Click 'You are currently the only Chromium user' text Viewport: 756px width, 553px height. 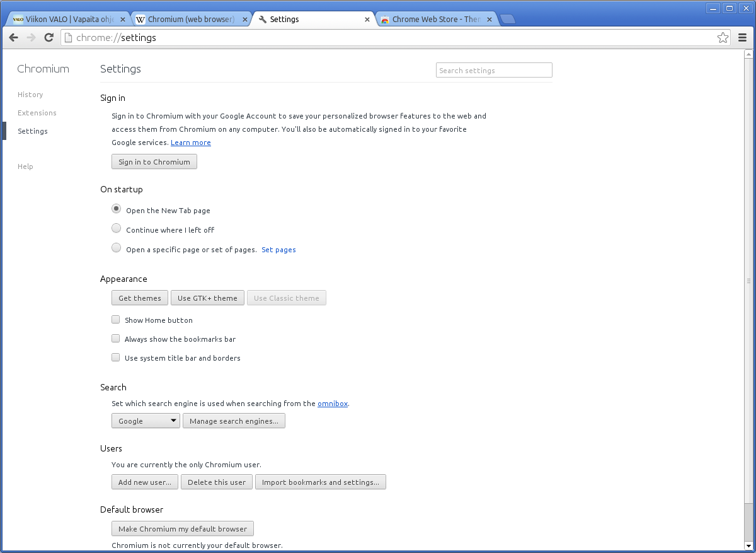coord(186,465)
